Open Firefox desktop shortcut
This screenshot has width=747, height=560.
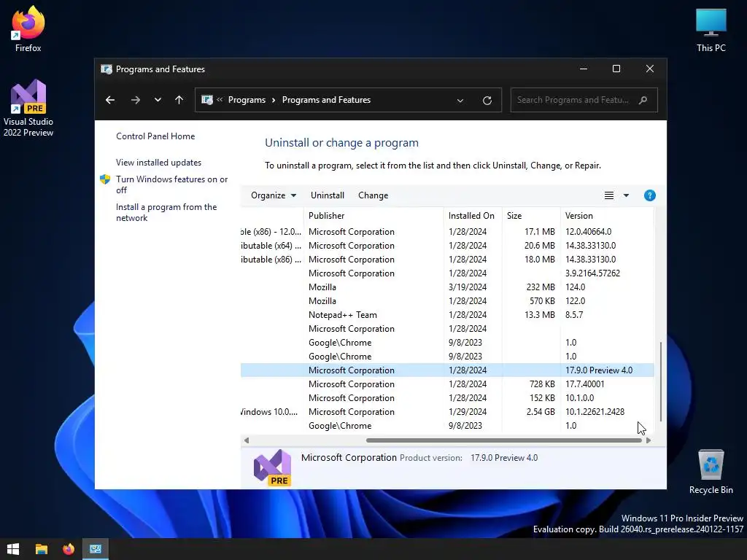(28, 29)
